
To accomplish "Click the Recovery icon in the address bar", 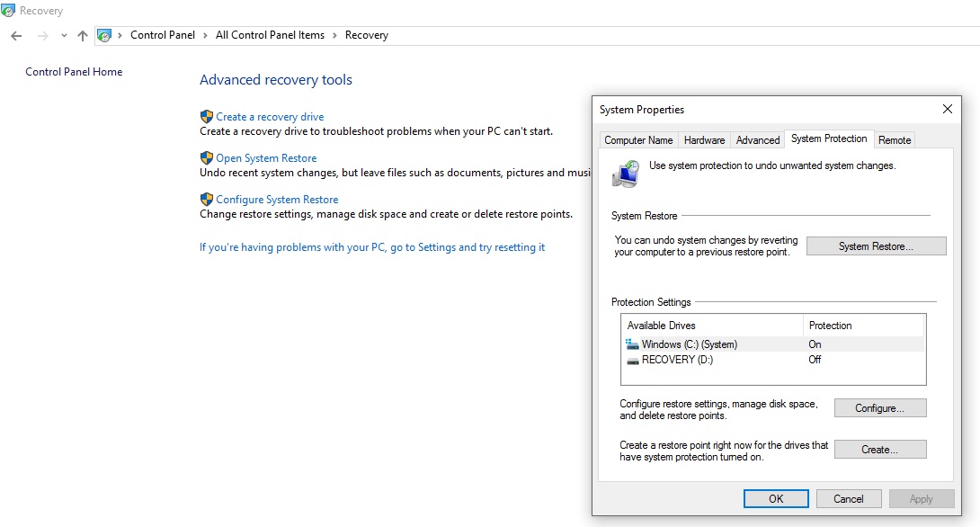I will (104, 36).
